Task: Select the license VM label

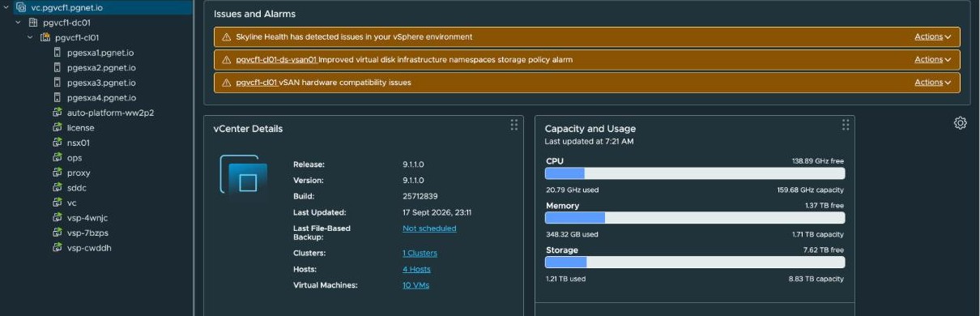Action: (80, 128)
